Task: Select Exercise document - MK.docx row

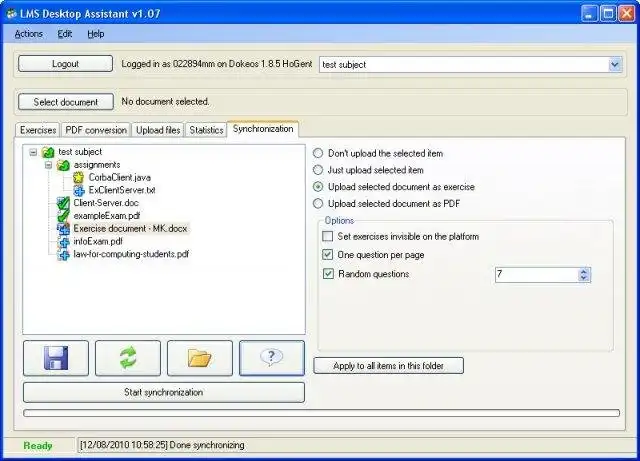Action: point(130,229)
